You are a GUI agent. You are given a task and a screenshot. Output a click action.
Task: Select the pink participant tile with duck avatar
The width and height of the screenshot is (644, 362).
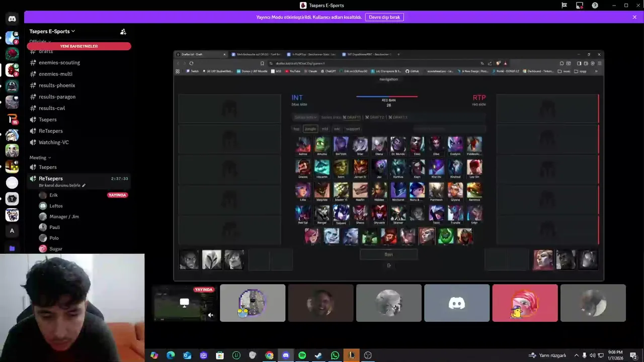coord(525,303)
